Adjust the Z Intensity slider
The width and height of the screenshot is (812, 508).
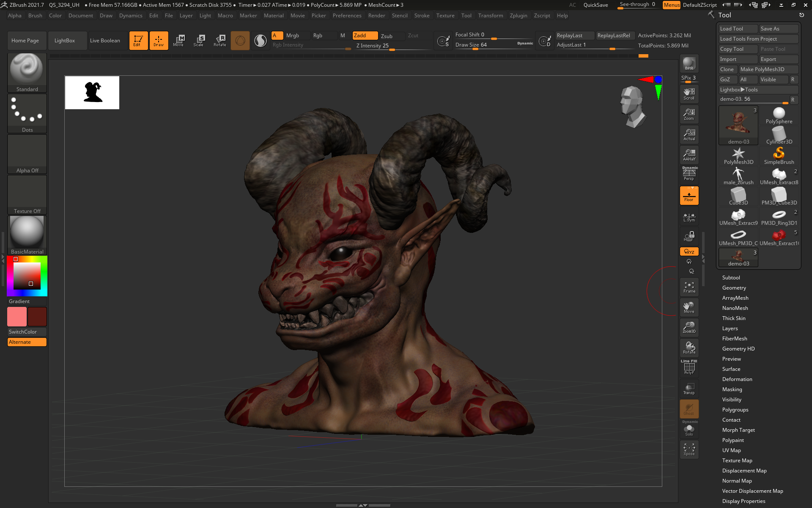392,46
